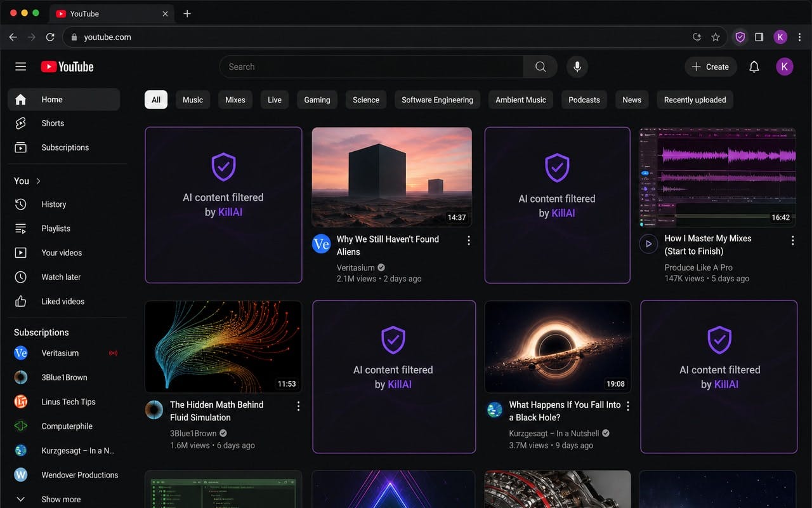Open the Chrome profile K avatar
Image resolution: width=812 pixels, height=508 pixels.
tap(780, 37)
